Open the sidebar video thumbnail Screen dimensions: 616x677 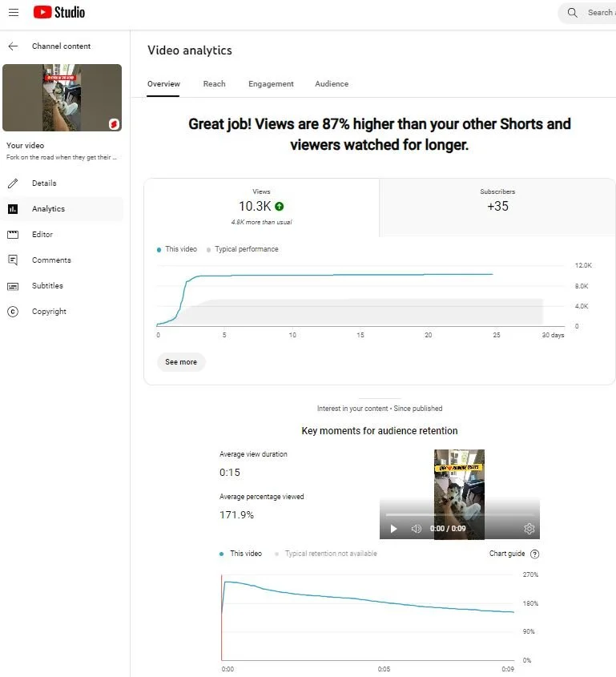tap(62, 98)
